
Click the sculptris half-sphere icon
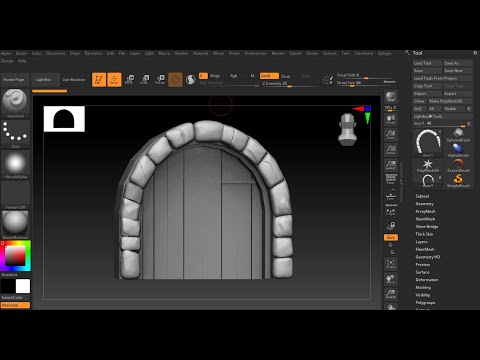click(191, 80)
